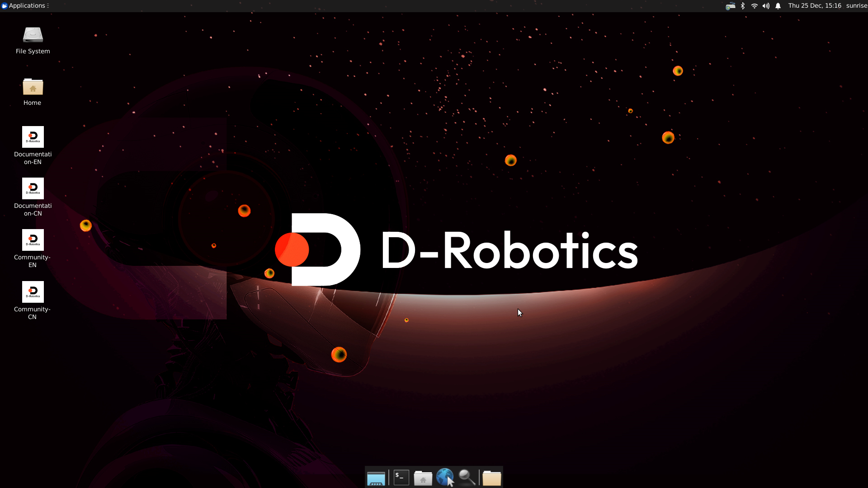This screenshot has width=868, height=488.
Task: Select Community-EN desktop shortcut
Action: tap(33, 248)
